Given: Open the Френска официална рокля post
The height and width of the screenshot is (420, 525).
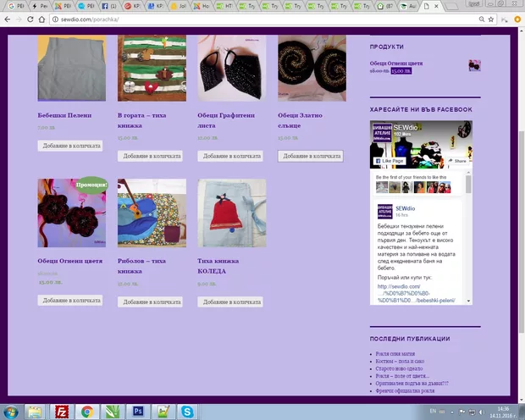Looking at the screenshot, I should pos(405,390).
